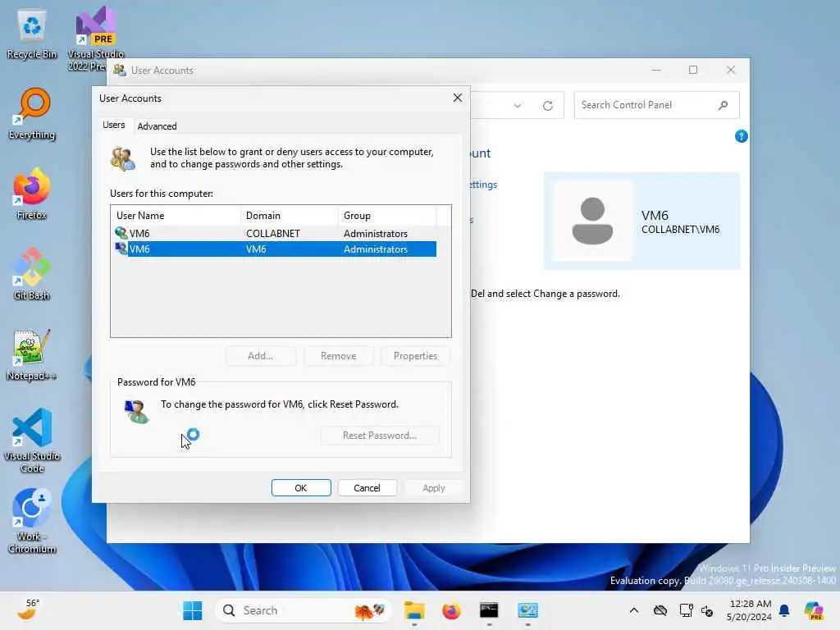The image size is (840, 630).
Task: Click the Reset Password... button
Action: 380,436
